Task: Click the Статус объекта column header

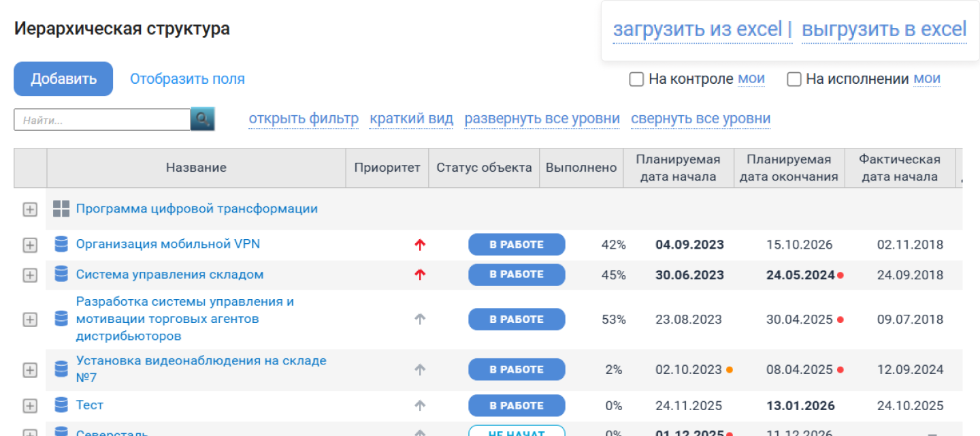Action: point(484,168)
